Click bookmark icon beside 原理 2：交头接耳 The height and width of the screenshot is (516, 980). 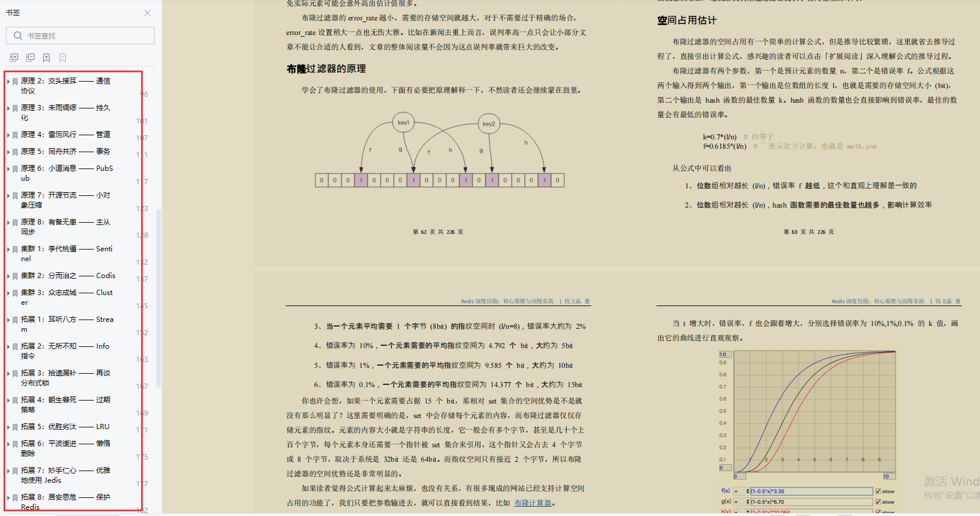[15, 82]
